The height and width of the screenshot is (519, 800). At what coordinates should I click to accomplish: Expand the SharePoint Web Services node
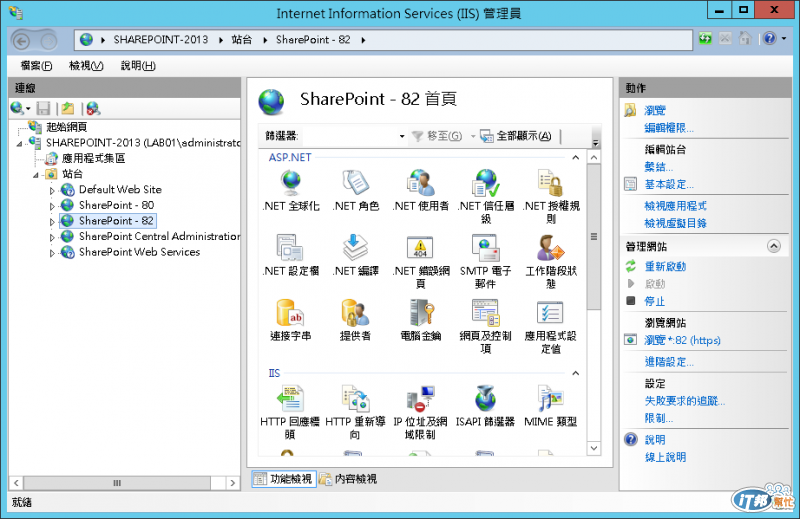tap(52, 253)
